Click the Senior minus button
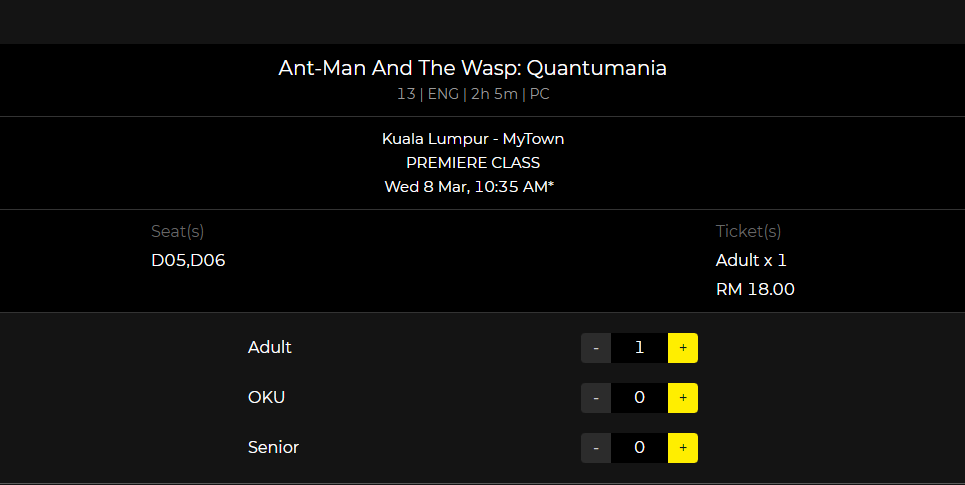The width and height of the screenshot is (965, 485). point(596,447)
